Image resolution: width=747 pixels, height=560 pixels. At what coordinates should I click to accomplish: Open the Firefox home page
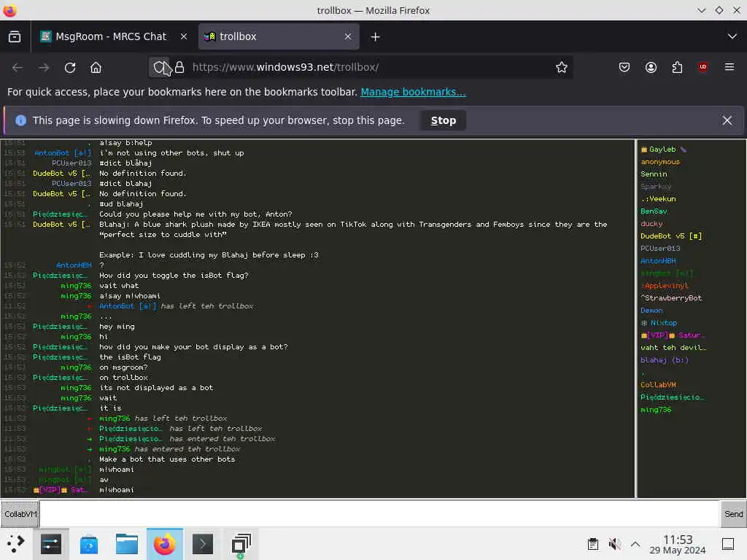point(96,68)
